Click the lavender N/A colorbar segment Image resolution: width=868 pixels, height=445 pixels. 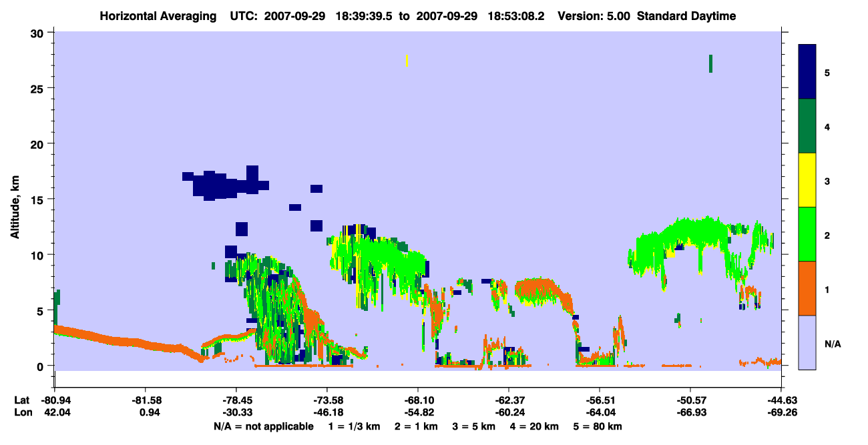pyautogui.click(x=807, y=342)
